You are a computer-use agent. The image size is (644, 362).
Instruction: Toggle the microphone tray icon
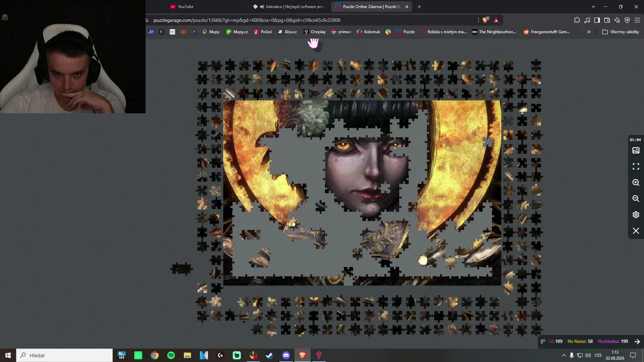(x=572, y=355)
